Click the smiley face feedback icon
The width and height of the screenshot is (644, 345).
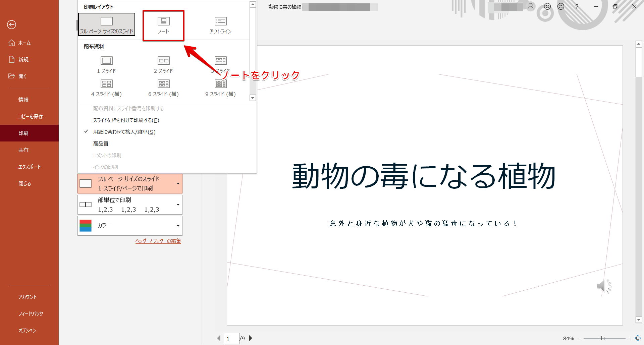point(547,6)
